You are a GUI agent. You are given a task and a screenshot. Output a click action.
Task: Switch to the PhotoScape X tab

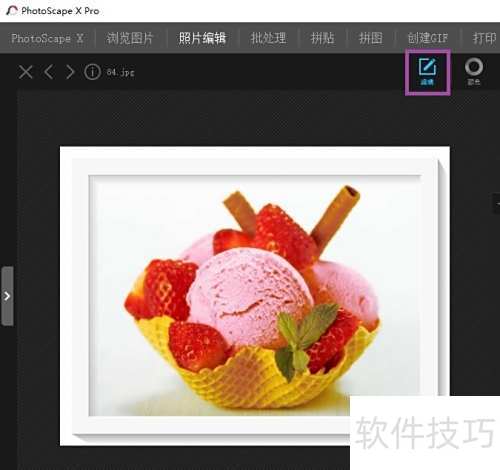[x=47, y=39]
